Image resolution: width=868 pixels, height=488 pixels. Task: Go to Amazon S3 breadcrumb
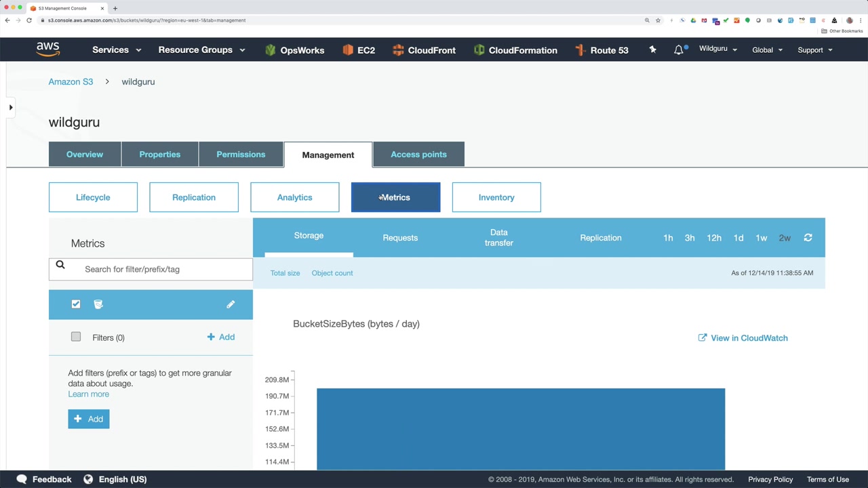point(71,82)
